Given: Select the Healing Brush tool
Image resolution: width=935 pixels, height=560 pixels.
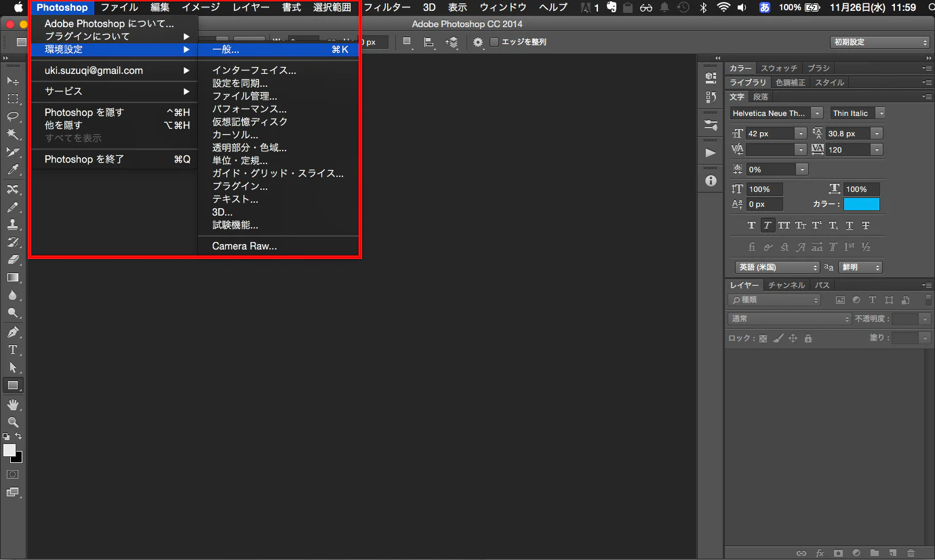Looking at the screenshot, I should pos(12,189).
